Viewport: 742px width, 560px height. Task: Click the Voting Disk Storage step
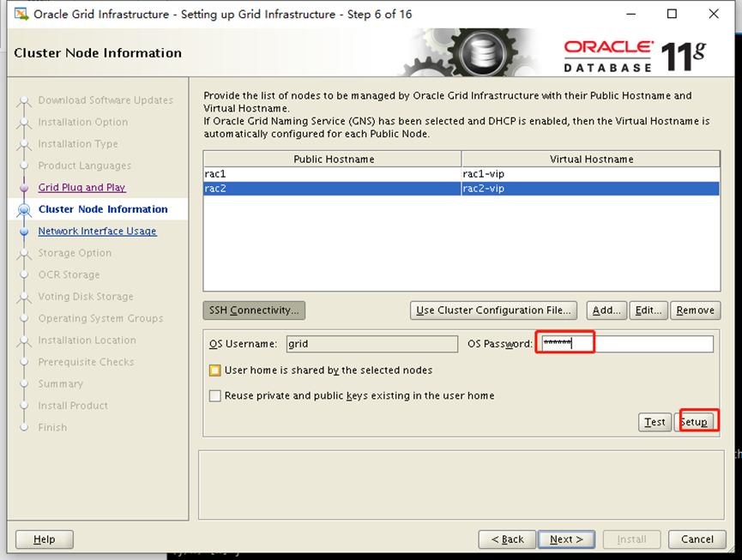[x=86, y=296]
